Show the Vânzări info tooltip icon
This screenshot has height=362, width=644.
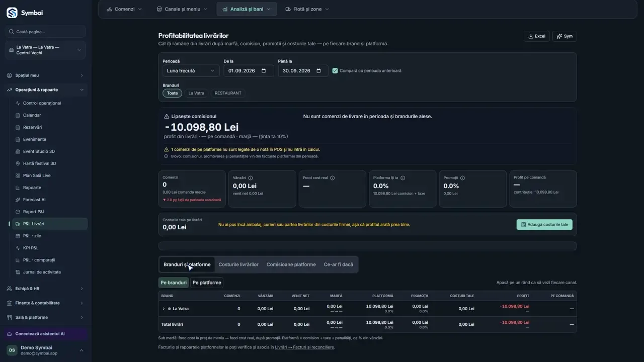pos(251,178)
